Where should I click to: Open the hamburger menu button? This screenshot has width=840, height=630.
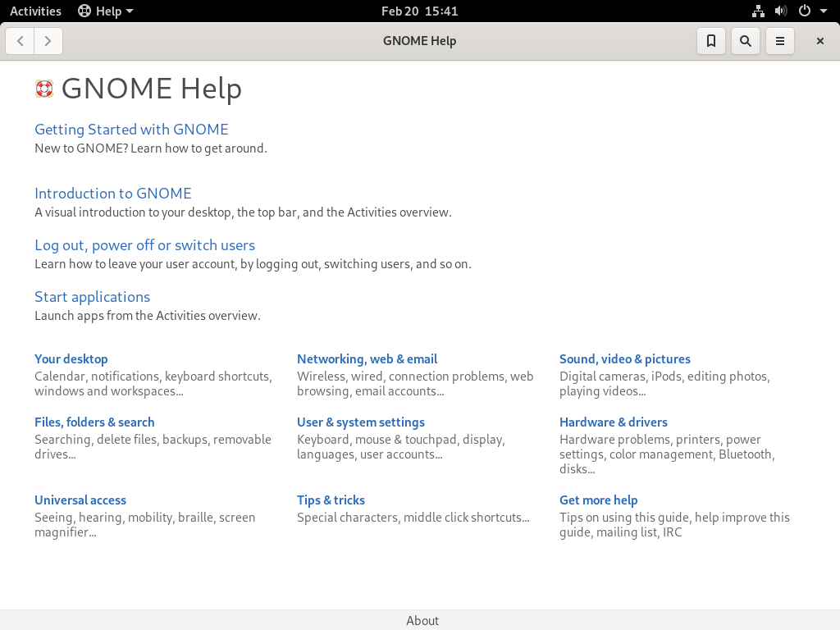780,41
